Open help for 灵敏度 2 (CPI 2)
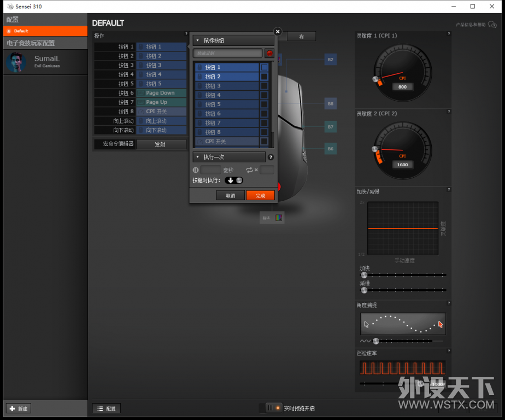Screen dimensions: 505x420 (449, 112)
